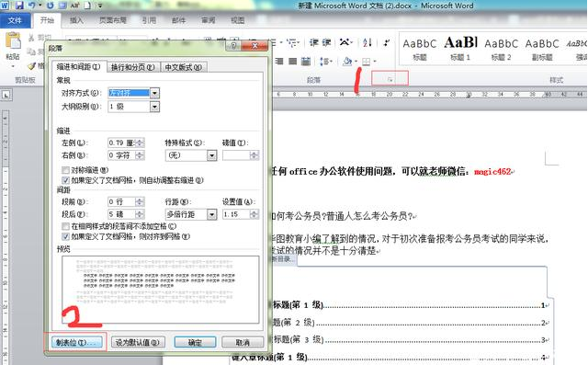Screen dimensions: 588x365
Task: Adjust the 左侧 left indent spinner
Action: coord(140,143)
